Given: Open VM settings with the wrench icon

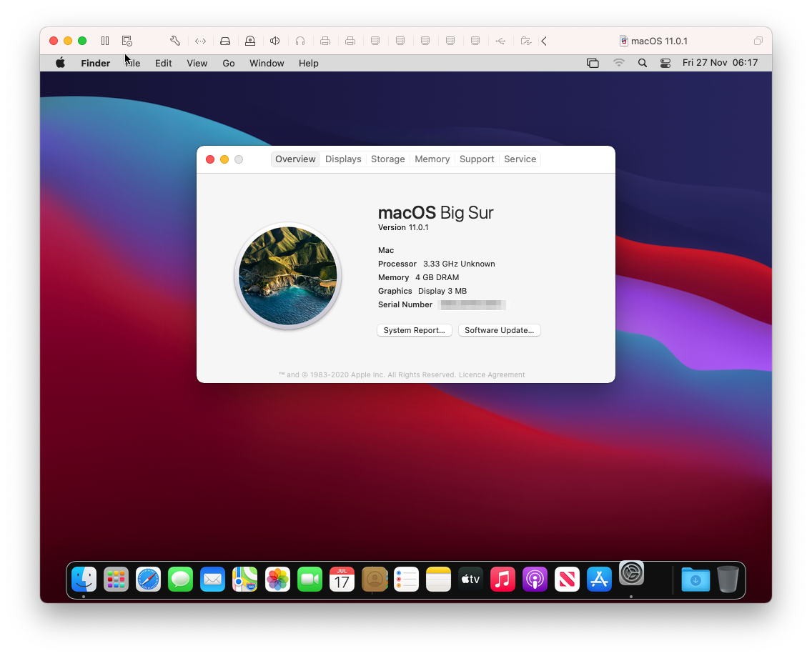Looking at the screenshot, I should click(174, 41).
